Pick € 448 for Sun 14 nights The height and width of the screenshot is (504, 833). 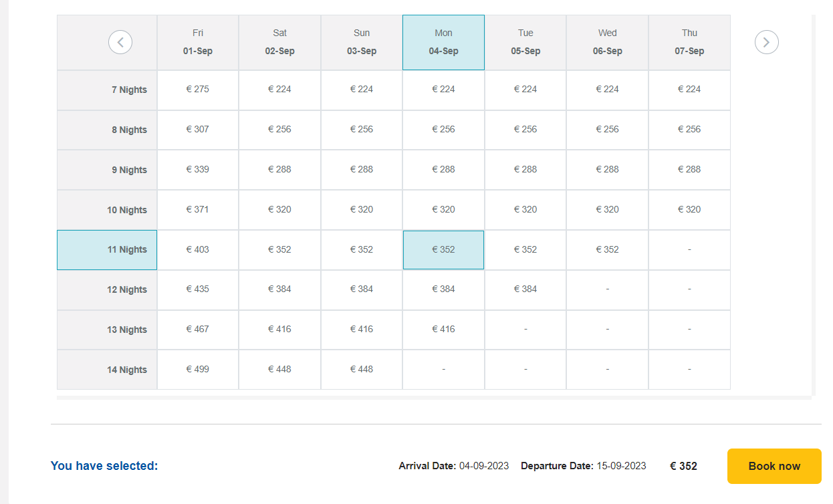[x=362, y=369]
